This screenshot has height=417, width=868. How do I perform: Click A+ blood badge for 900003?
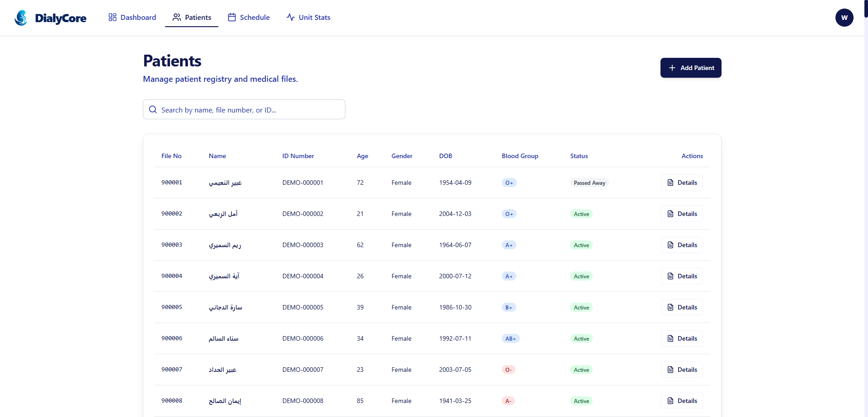(x=509, y=245)
